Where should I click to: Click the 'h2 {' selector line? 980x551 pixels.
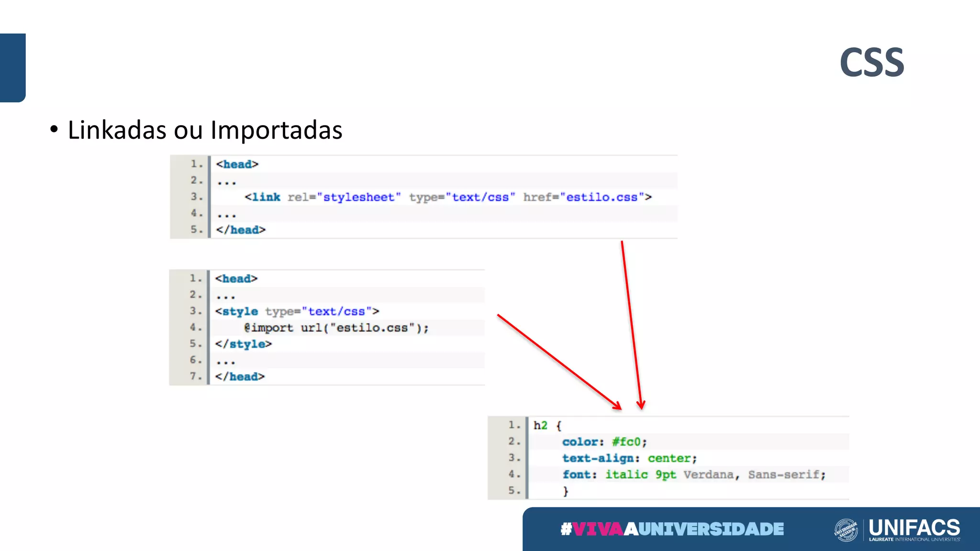tap(548, 426)
